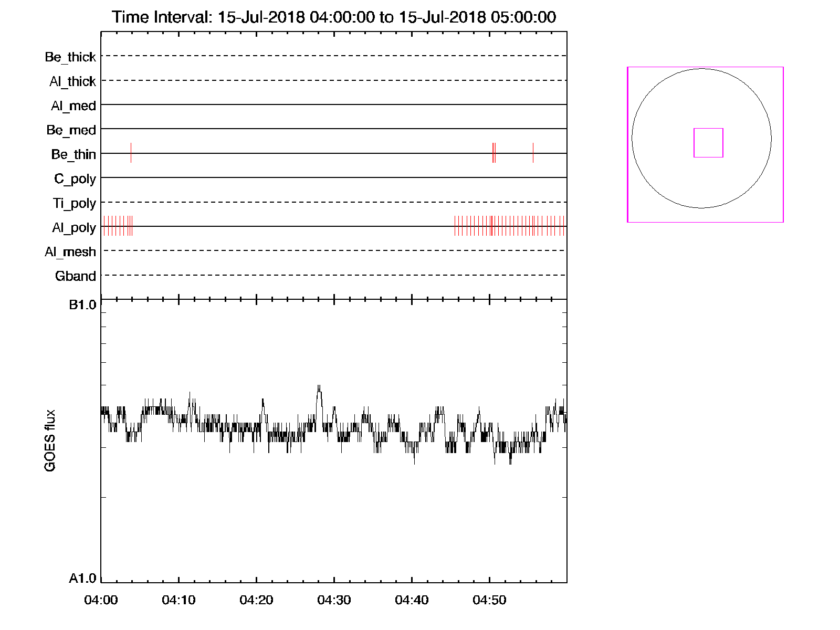Click the Ti_poly filter label
The image size is (840, 630).
tap(74, 203)
